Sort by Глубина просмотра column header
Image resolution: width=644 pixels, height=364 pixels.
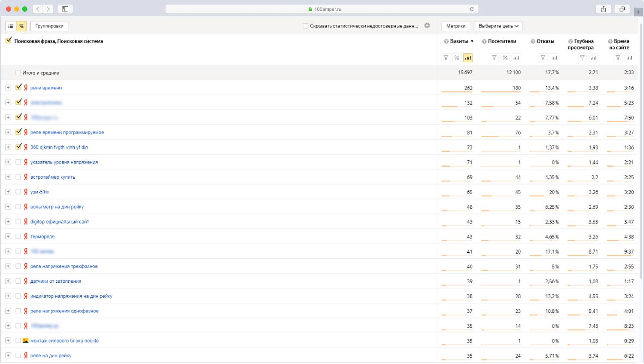tap(581, 44)
